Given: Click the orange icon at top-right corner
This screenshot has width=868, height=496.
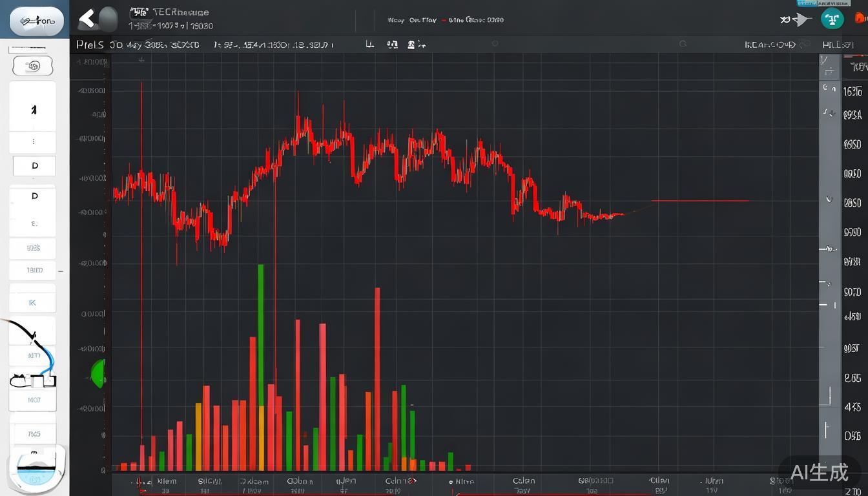Looking at the screenshot, I should point(862,19).
